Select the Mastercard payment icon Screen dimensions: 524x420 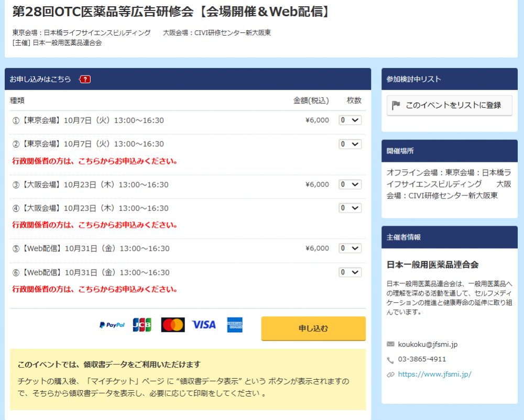(172, 325)
